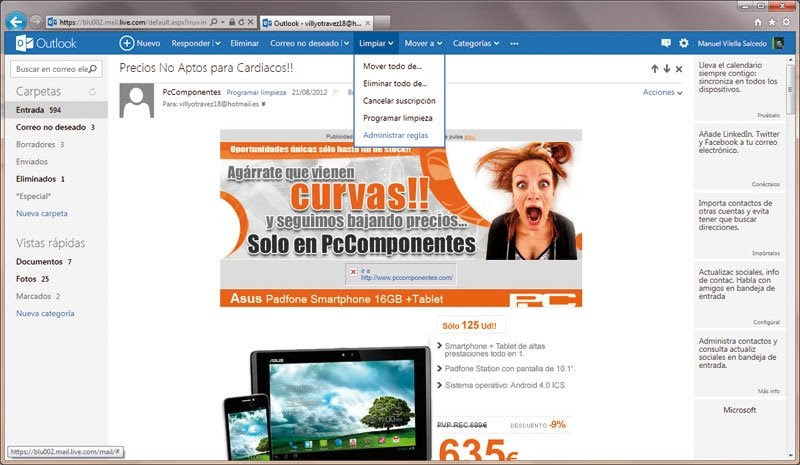The width and height of the screenshot is (800, 465).
Task: Open Outlook settings gear
Action: [684, 43]
